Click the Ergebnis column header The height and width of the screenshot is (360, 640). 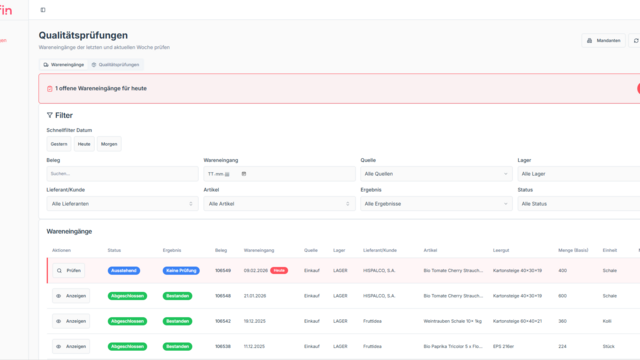pyautogui.click(x=172, y=250)
